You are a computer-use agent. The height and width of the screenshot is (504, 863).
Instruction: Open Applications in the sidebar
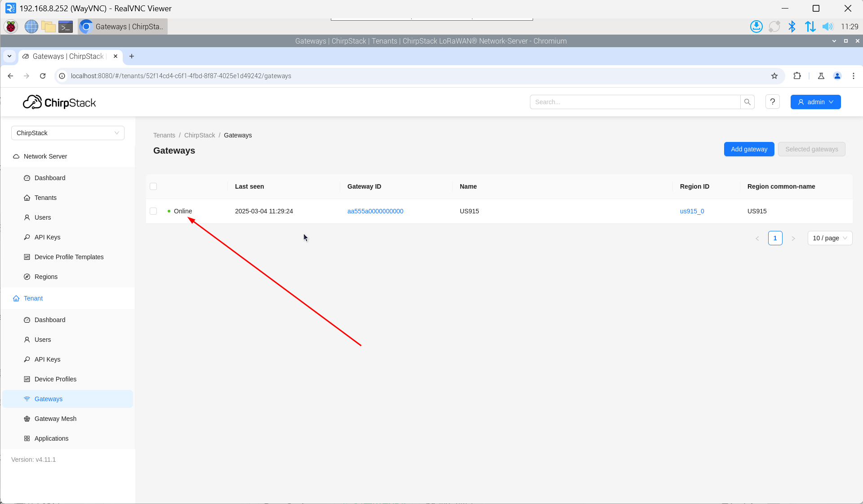(51, 438)
